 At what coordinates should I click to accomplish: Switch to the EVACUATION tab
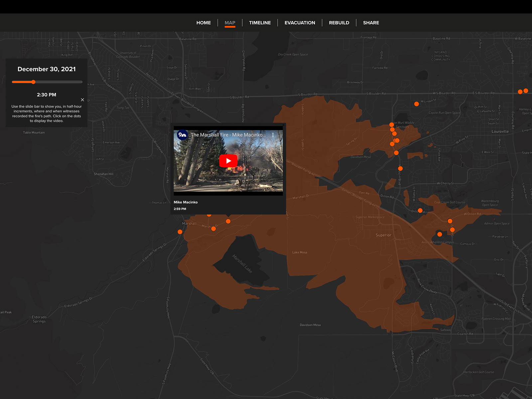(x=300, y=23)
